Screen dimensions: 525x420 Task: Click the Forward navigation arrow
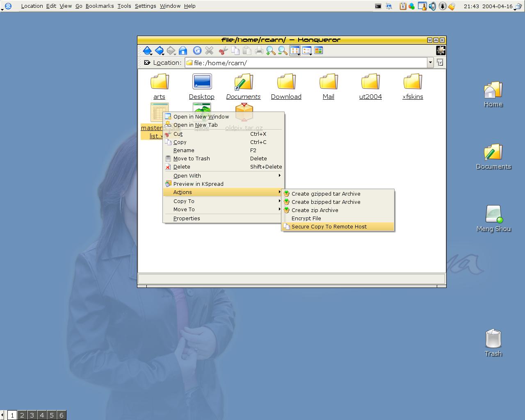coord(171,50)
